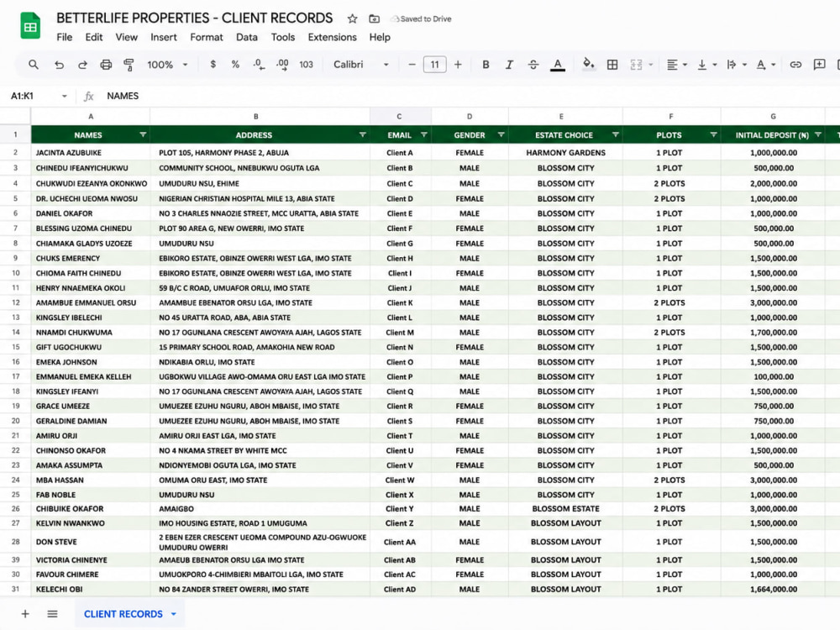
Task: Click the font size field
Action: tap(434, 65)
